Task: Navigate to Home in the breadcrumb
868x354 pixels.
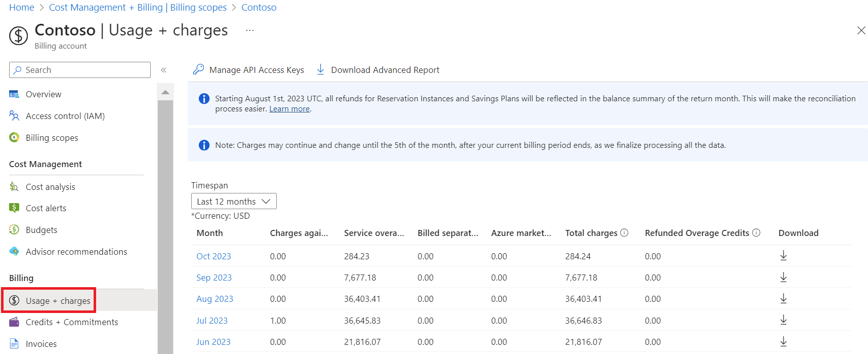Action: click(x=22, y=8)
